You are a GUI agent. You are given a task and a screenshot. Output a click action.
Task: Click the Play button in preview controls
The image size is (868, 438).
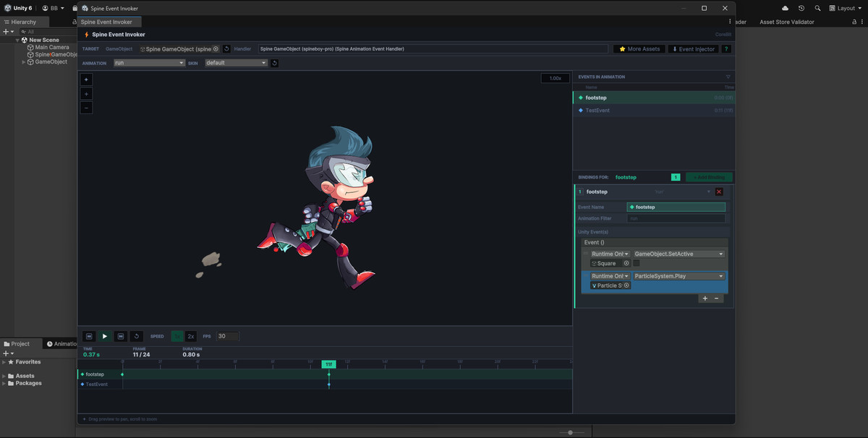click(105, 336)
